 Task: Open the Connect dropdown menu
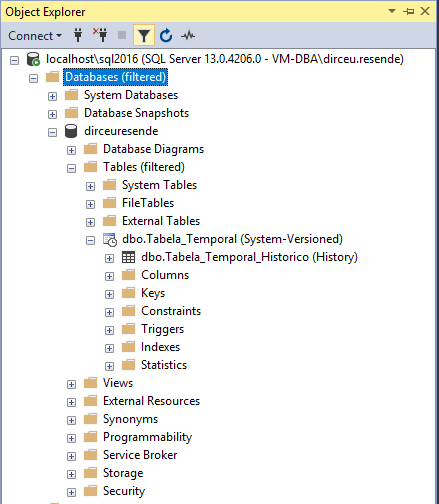coord(35,35)
